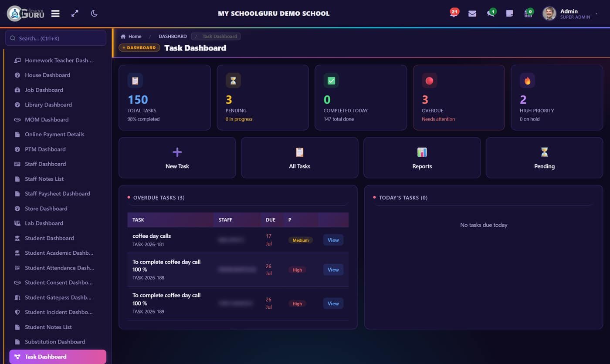The width and height of the screenshot is (610, 364).
Task: Click the Medium priority badge
Action: 301,240
